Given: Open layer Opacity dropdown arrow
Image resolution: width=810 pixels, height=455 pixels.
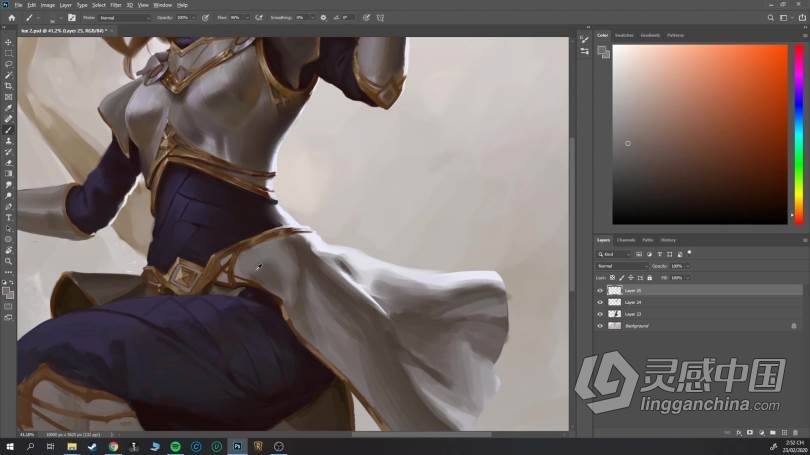Looking at the screenshot, I should (688, 266).
